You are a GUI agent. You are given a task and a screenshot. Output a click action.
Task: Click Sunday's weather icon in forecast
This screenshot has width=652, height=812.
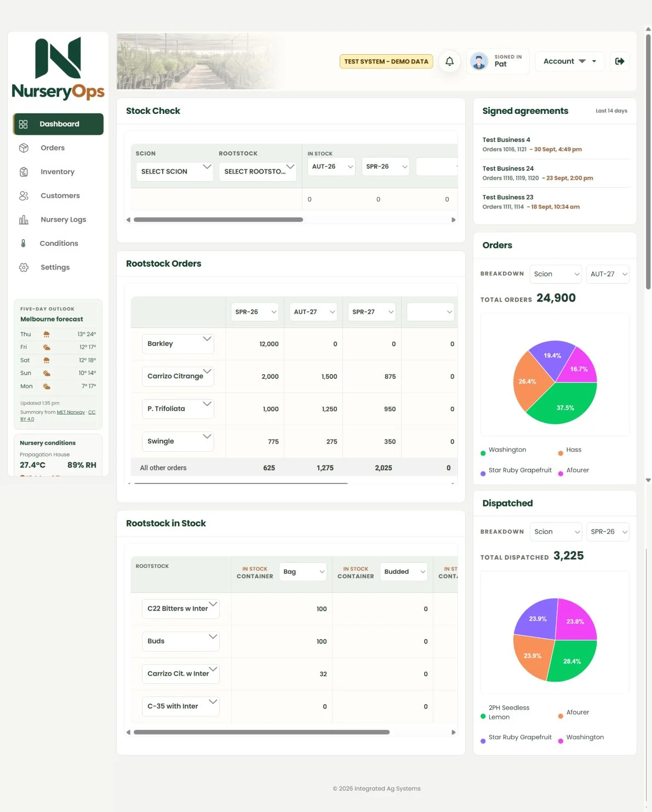coord(47,373)
